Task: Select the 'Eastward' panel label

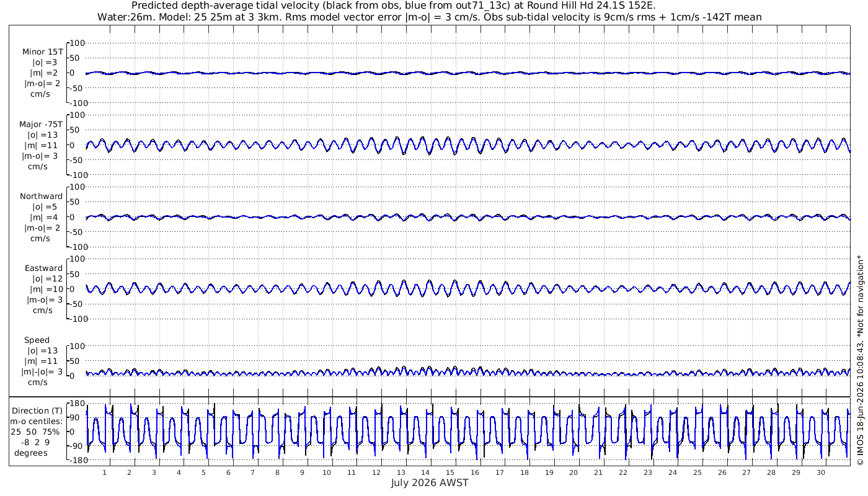Action: point(44,268)
